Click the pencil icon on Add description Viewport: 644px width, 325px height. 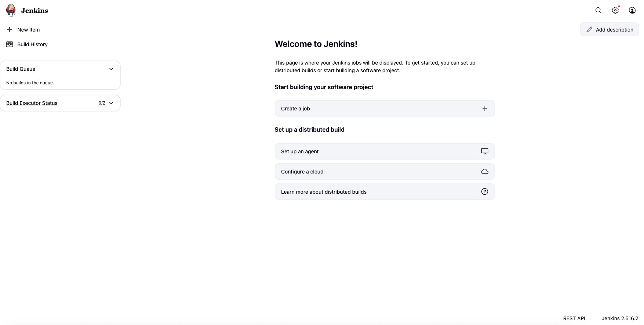589,29
